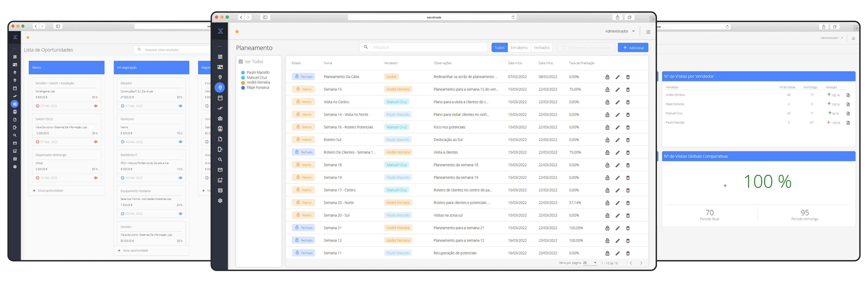Click the Aberto status badge for Semana 15
868x283 pixels.
303,89
